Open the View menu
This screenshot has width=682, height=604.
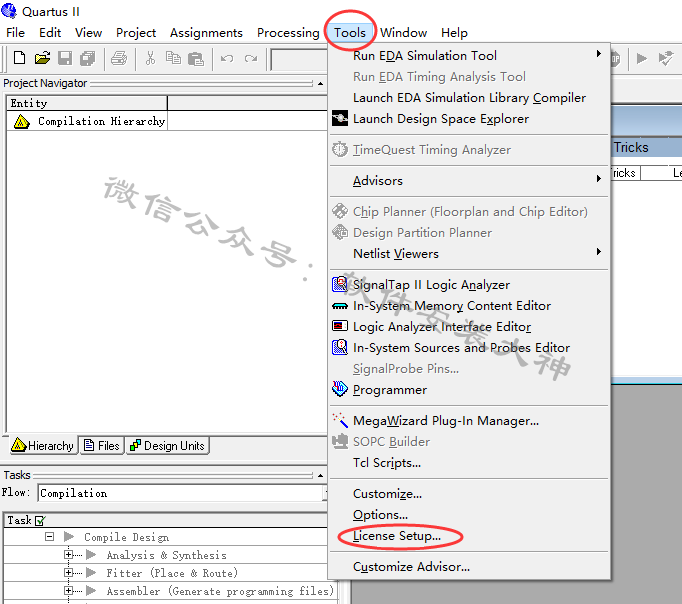point(88,33)
